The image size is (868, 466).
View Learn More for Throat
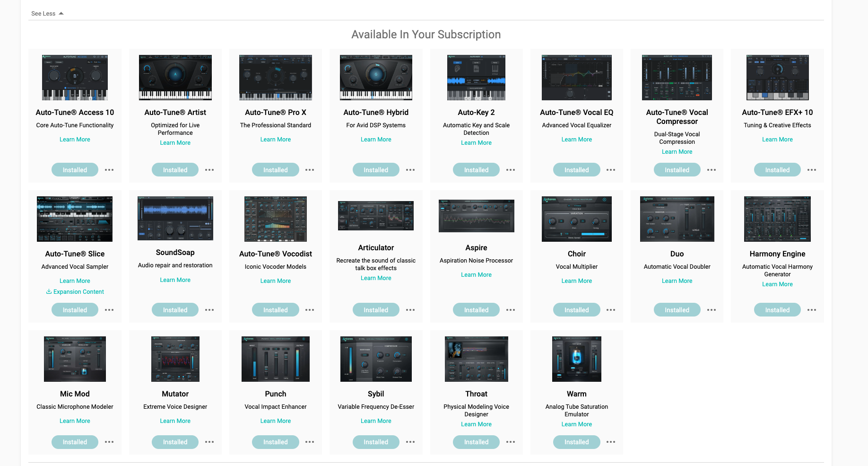point(476,424)
